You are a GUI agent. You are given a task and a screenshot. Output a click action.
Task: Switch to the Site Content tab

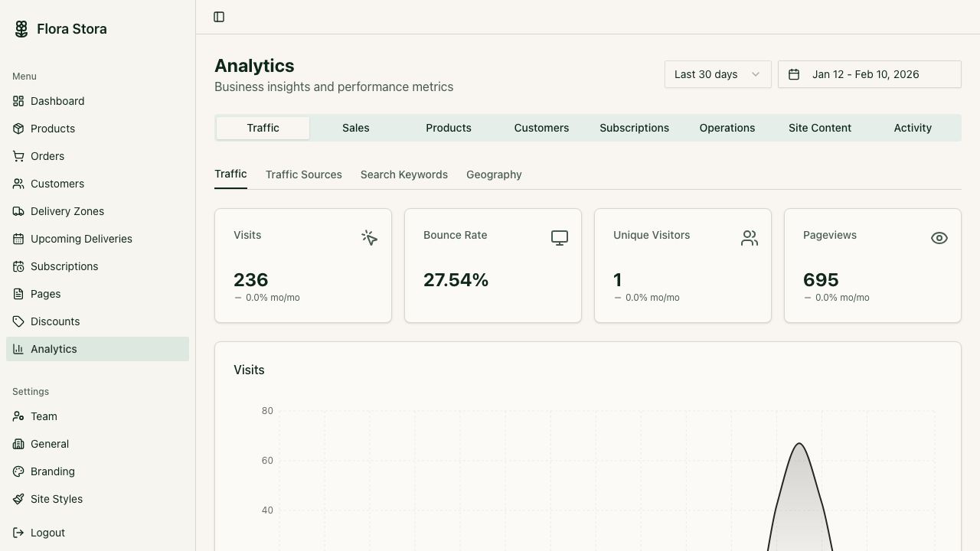820,128
